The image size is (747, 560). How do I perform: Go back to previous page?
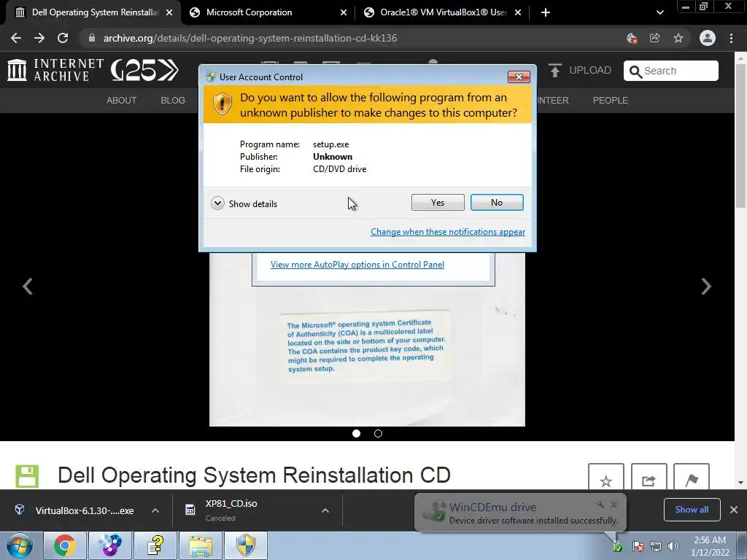(16, 38)
